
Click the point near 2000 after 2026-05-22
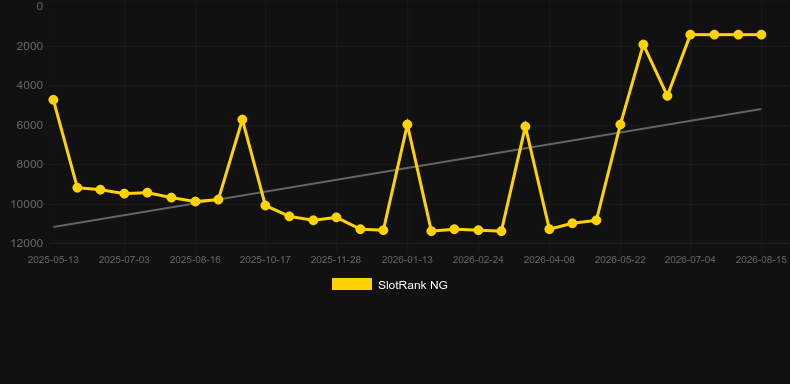click(x=643, y=44)
